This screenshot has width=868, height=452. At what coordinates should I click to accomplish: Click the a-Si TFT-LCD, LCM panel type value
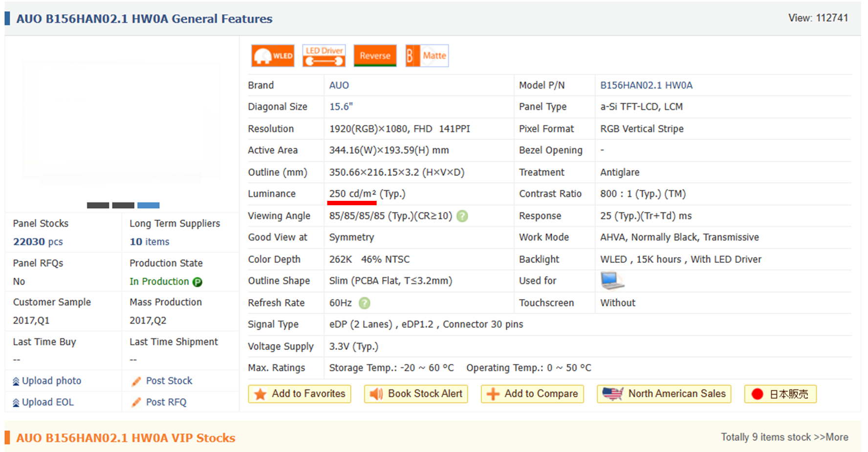[x=642, y=107]
